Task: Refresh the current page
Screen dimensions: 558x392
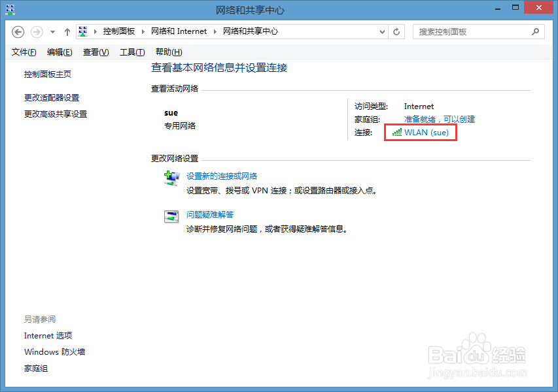Action: point(396,31)
